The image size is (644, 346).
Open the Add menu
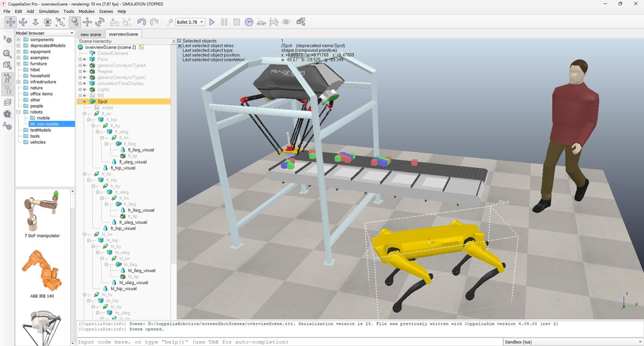pos(30,11)
